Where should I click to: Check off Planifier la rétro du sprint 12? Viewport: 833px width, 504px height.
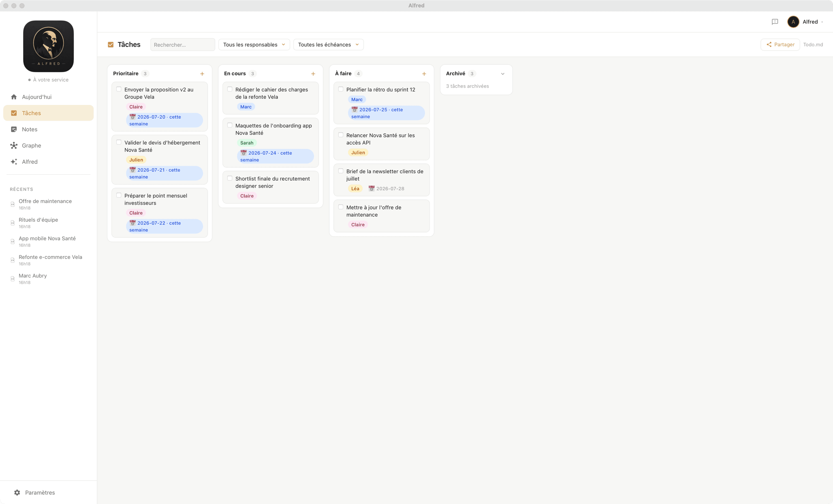point(341,89)
